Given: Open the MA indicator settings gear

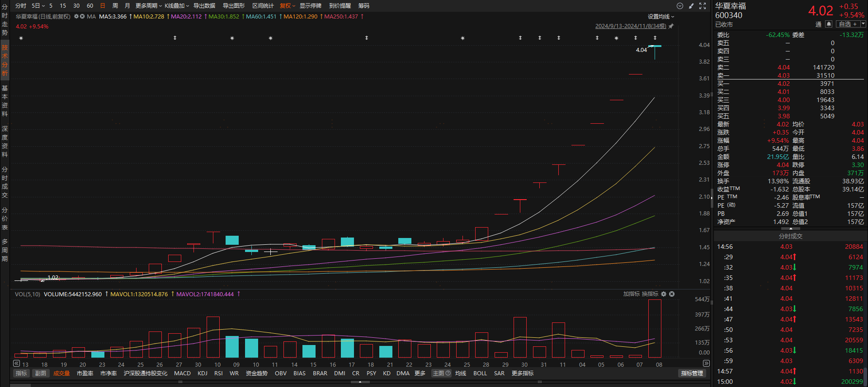Looking at the screenshot, I should pos(76,16).
